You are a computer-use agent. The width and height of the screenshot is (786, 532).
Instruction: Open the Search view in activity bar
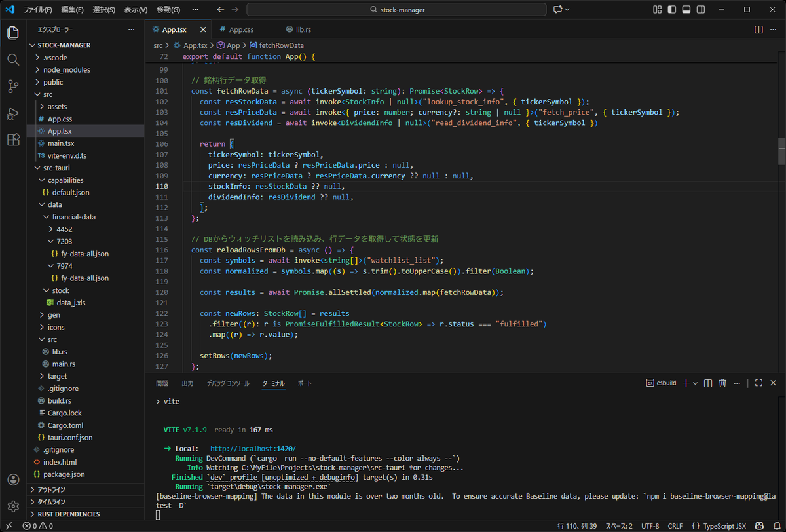tap(13, 60)
